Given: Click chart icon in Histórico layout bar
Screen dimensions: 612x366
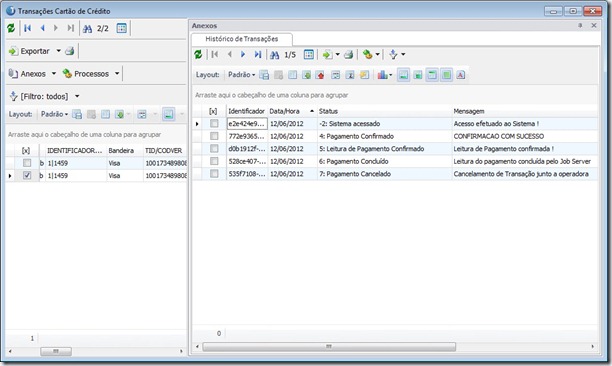Looking at the screenshot, I should (382, 75).
